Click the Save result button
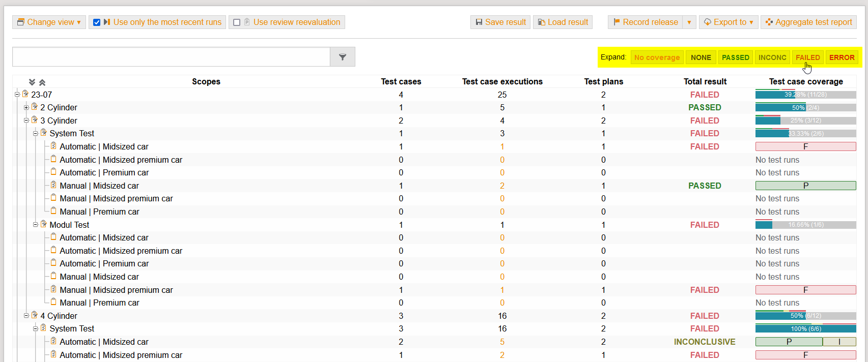Screen dimensions: 868x362 500,22
